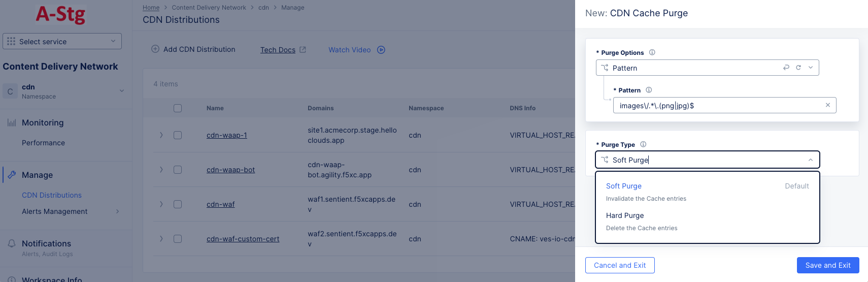Viewport: 868px width, 282px height.
Task: Open the Select service dropdown
Action: (x=62, y=41)
